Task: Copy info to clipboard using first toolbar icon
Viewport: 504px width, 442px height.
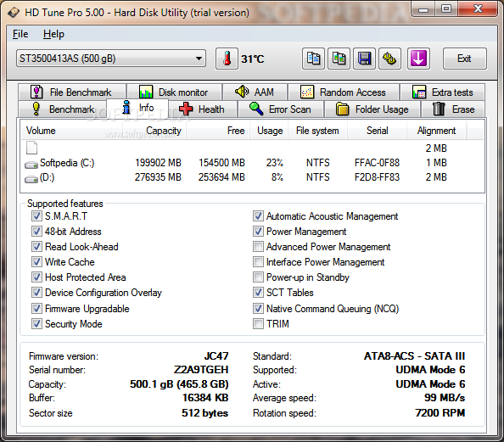Action: tap(313, 59)
